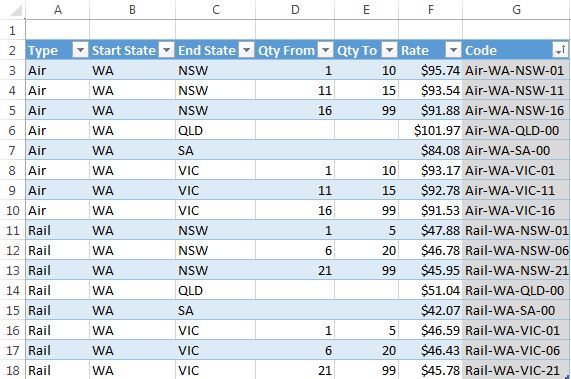Click the sorted Code column filter icon
This screenshot has height=379, width=571.
pyautogui.click(x=560, y=50)
